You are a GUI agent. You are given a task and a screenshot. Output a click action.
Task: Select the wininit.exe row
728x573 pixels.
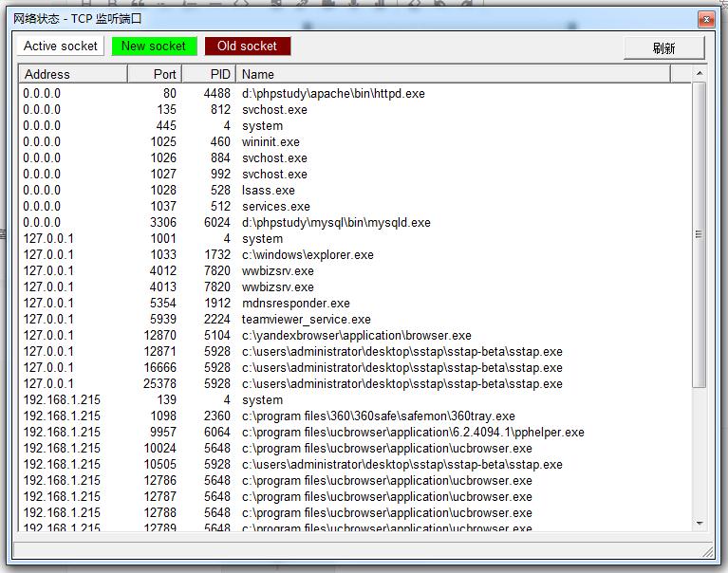pyautogui.click(x=355, y=141)
